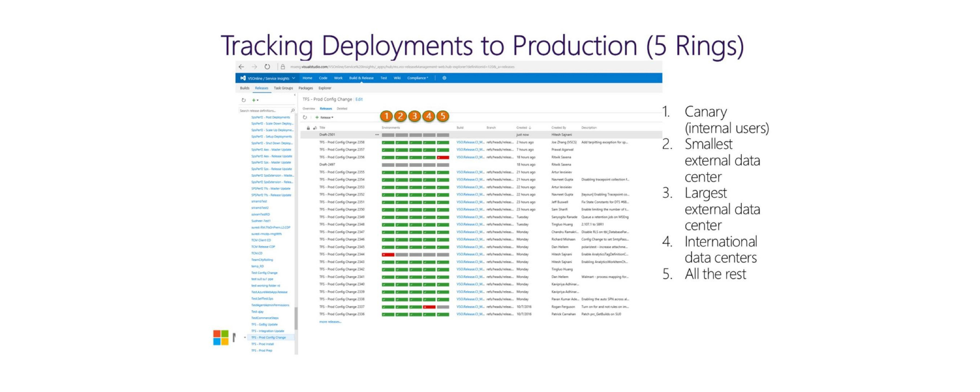Expand VSOnline / Service Insights project dropdown

[293, 78]
